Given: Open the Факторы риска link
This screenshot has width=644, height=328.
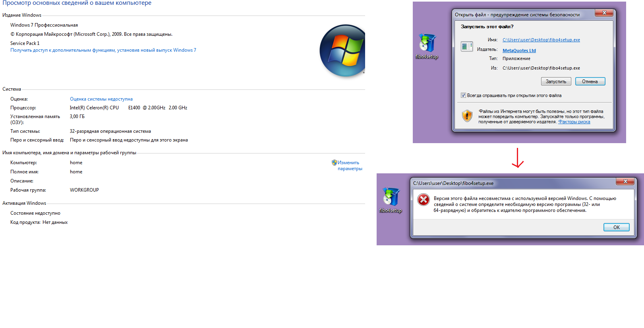Looking at the screenshot, I should pyautogui.click(x=574, y=122).
